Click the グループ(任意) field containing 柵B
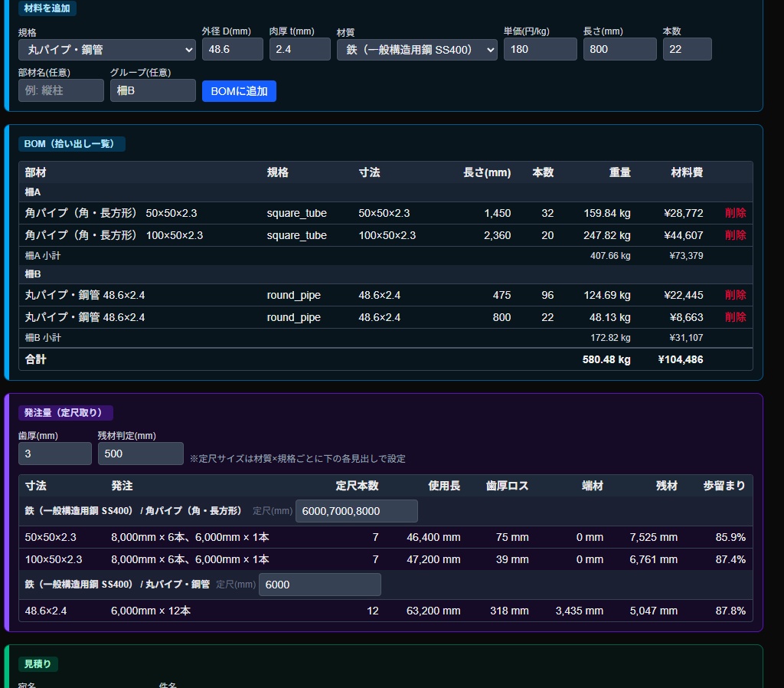Image resolution: width=784 pixels, height=688 pixels. [x=153, y=90]
